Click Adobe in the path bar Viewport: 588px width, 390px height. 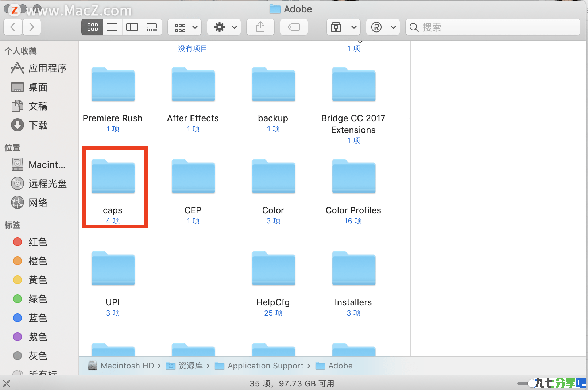coord(334,366)
